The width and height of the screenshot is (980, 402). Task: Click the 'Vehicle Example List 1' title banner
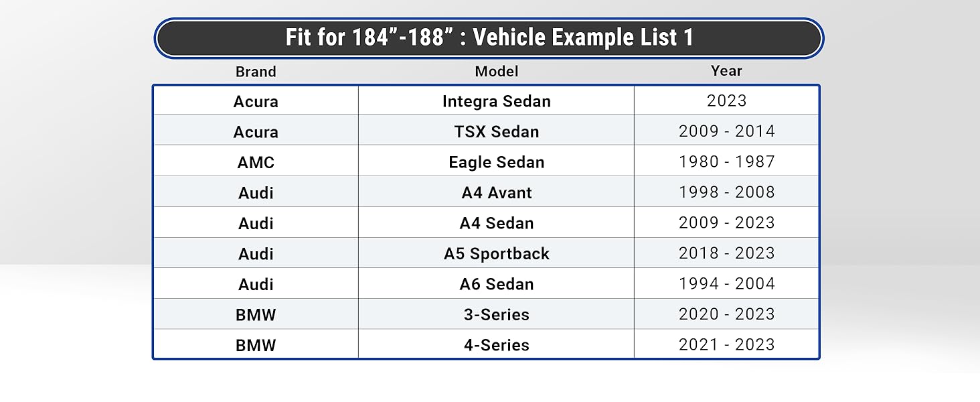(x=489, y=38)
